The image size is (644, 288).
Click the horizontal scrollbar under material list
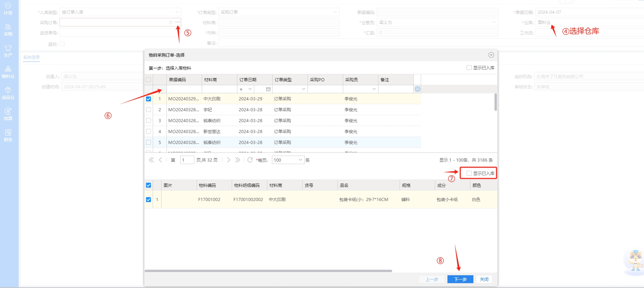click(x=268, y=271)
